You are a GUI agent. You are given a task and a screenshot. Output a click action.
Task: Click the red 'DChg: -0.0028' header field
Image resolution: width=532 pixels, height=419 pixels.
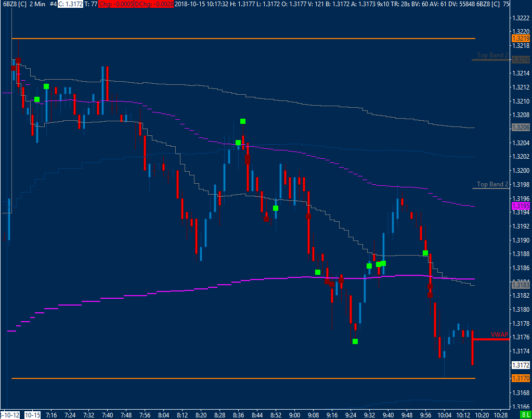(x=154, y=4)
